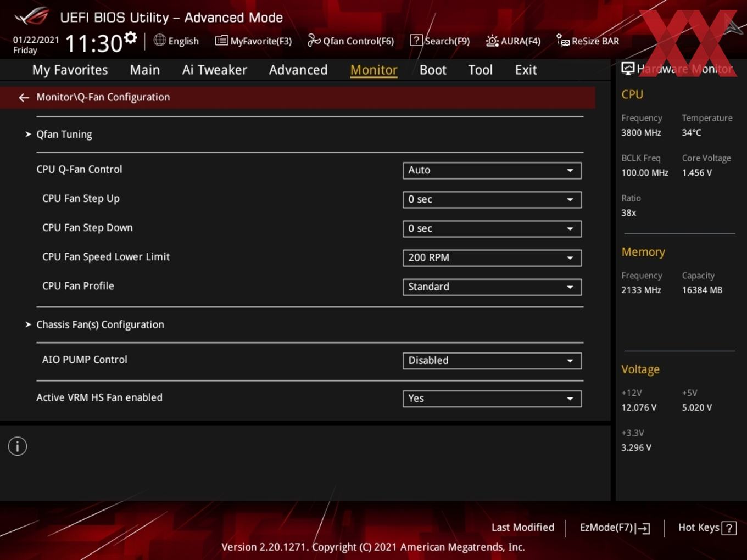The image size is (747, 560).
Task: Click Monitor\Q-Fan Configuration breadcrumb text
Action: (103, 97)
